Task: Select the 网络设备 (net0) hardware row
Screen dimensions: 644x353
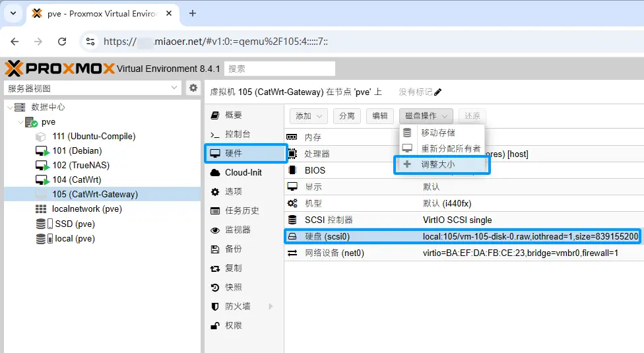Action: [x=464, y=253]
